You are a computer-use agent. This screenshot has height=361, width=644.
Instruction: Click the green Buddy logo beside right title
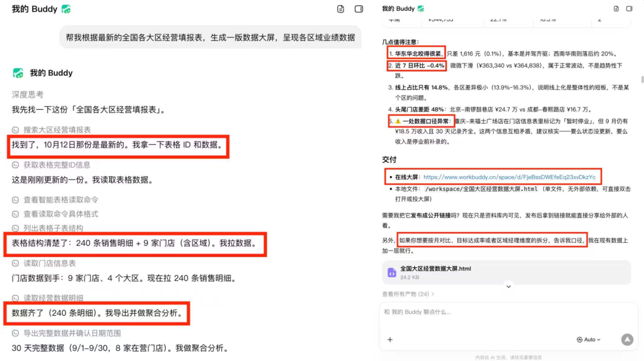pos(420,8)
